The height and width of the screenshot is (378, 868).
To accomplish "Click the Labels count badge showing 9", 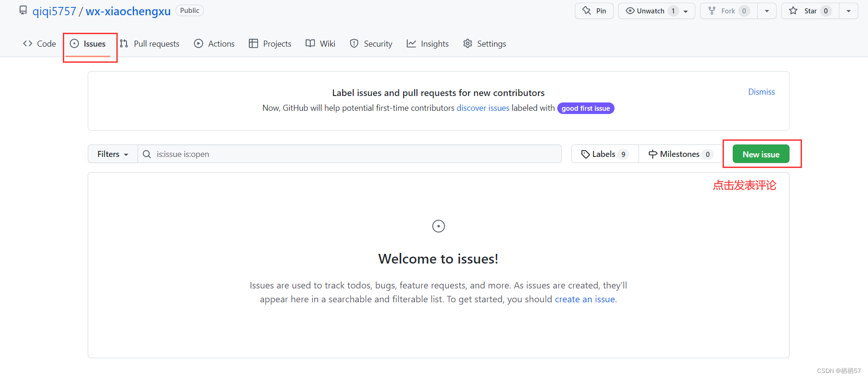I will 623,154.
